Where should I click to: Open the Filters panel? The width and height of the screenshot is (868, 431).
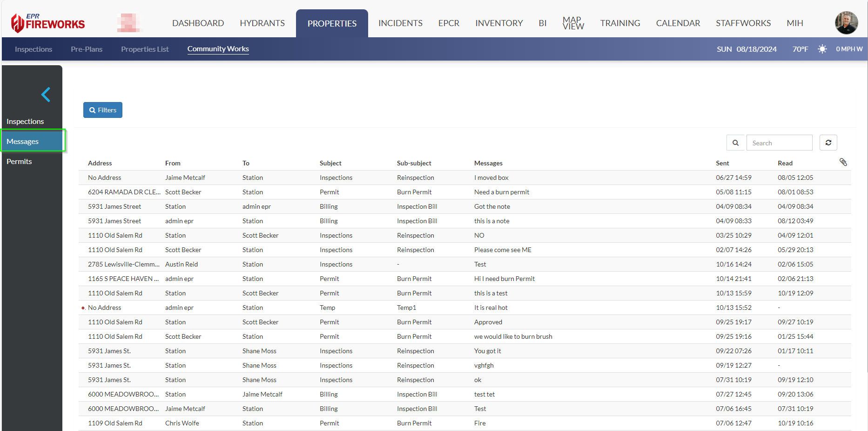(x=103, y=110)
